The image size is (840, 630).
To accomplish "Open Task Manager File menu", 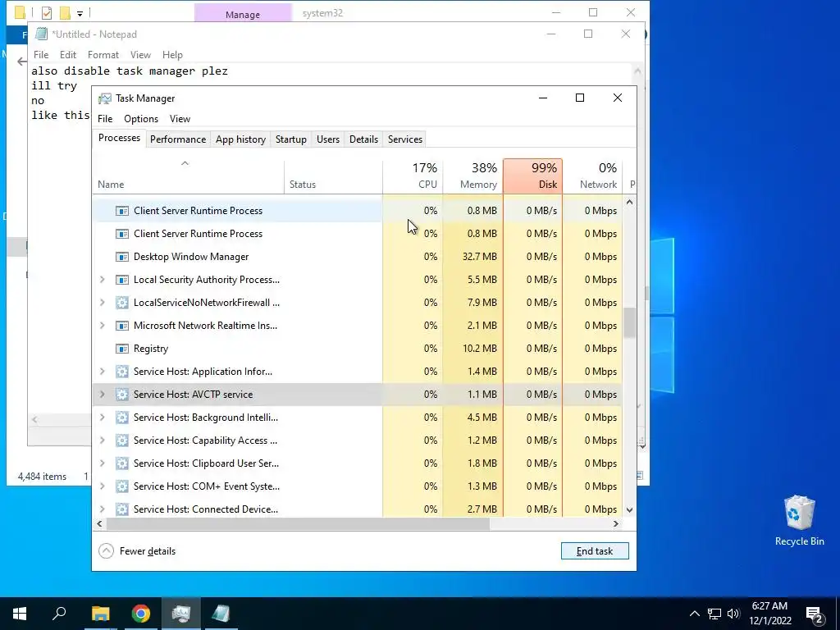I will point(105,119).
